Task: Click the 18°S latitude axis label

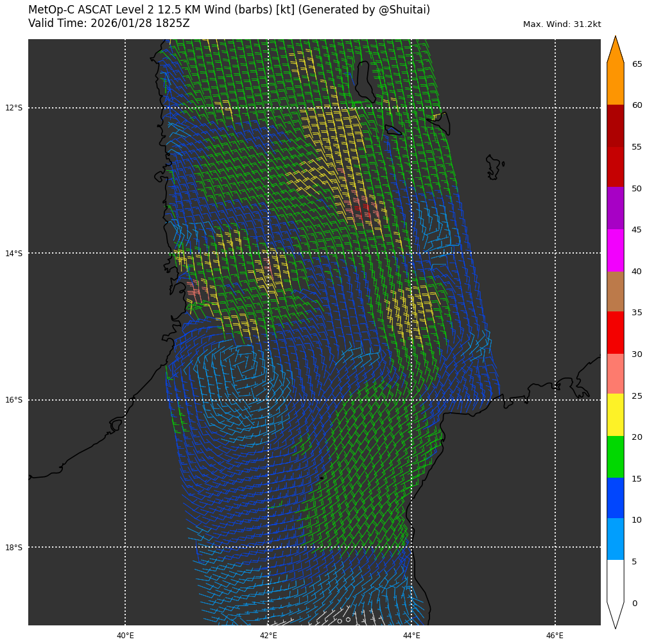Action: (x=14, y=548)
